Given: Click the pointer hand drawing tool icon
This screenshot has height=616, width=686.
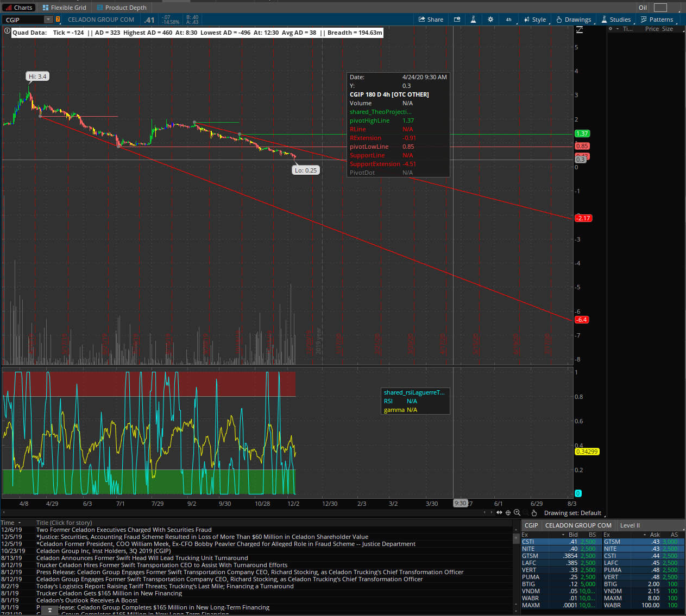Looking at the screenshot, I should (534, 513).
